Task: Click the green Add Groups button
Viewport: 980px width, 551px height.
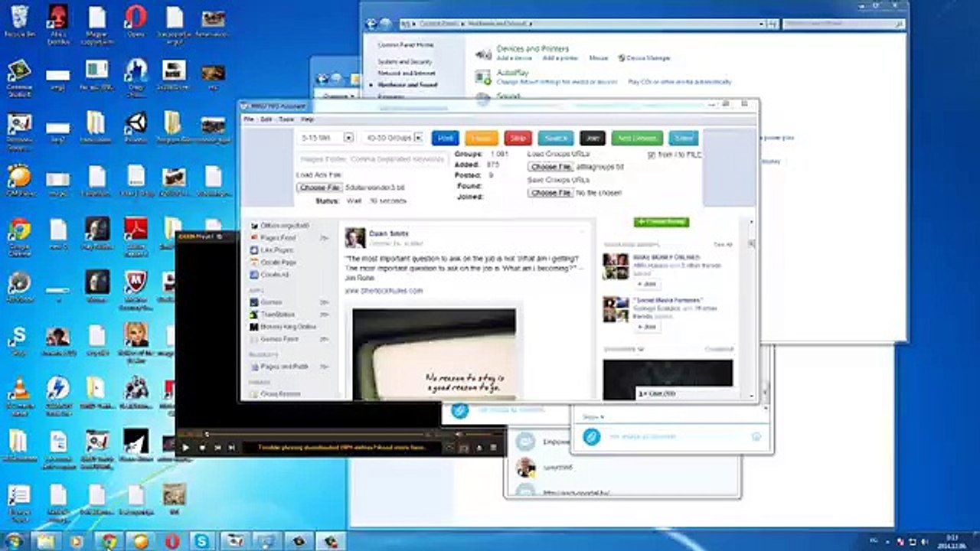Action: 637,138
